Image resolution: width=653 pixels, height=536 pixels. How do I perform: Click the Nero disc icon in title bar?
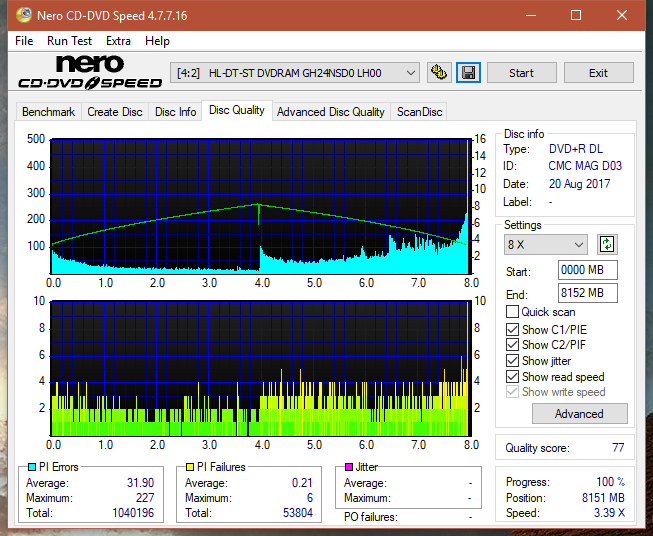coord(23,15)
